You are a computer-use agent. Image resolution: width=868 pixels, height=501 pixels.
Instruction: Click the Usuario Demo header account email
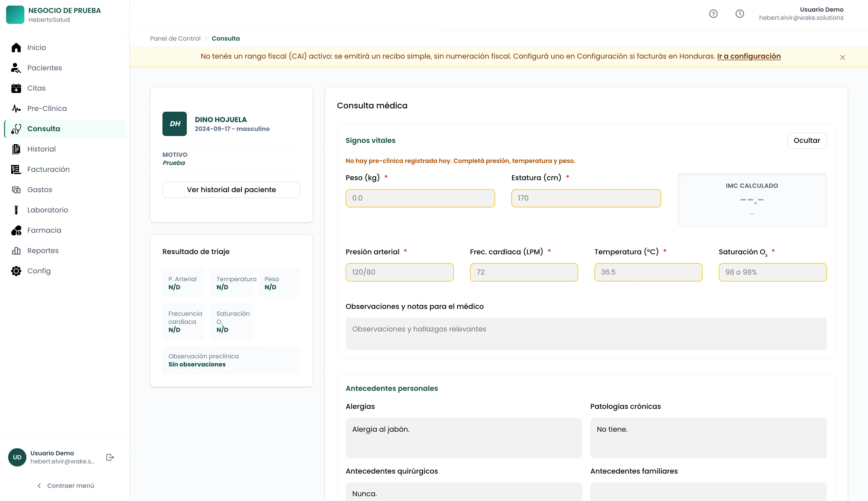pyautogui.click(x=801, y=18)
